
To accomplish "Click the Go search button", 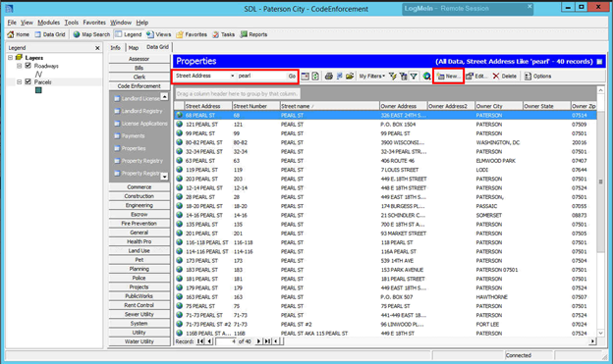I will click(292, 76).
